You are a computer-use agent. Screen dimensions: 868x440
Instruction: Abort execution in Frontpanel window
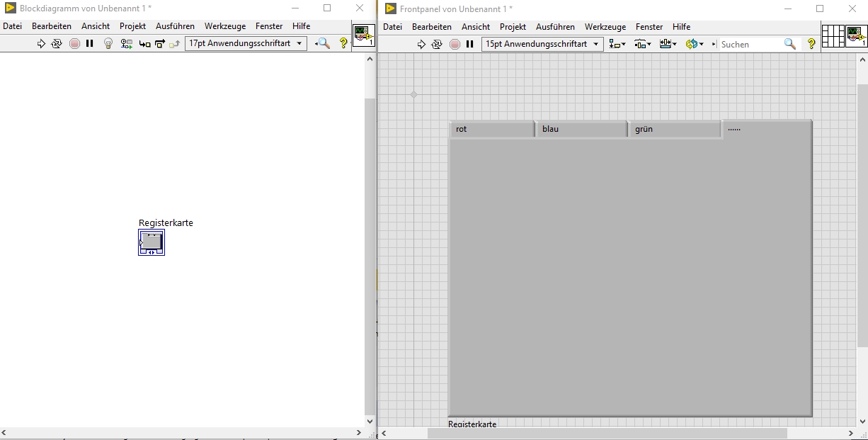point(455,44)
